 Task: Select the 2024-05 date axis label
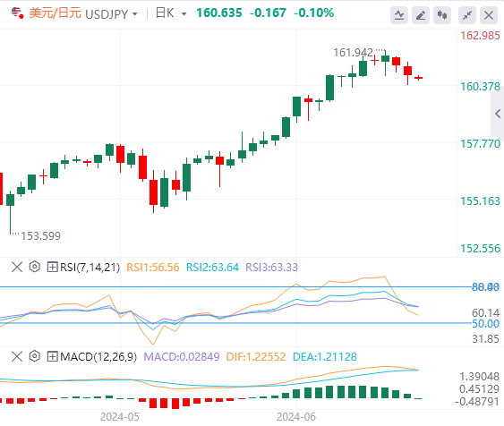120,417
